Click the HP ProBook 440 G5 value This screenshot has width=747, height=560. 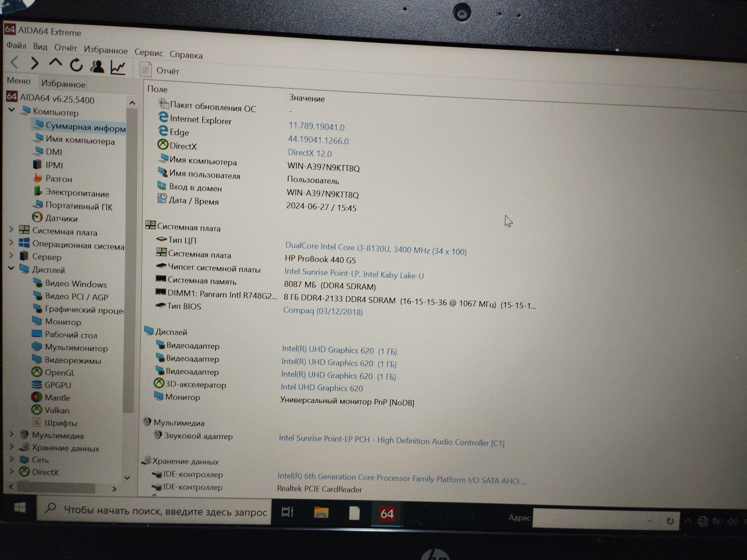pos(320,259)
